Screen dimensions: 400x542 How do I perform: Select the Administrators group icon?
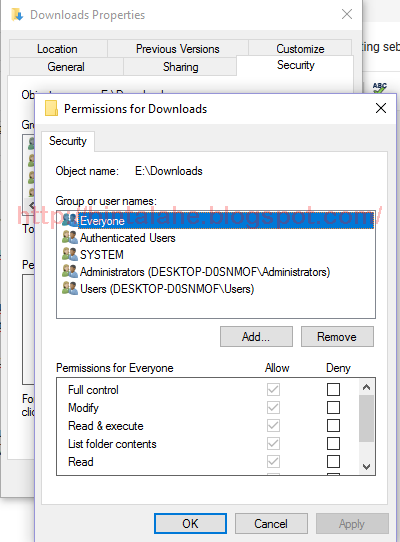pyautogui.click(x=70, y=271)
